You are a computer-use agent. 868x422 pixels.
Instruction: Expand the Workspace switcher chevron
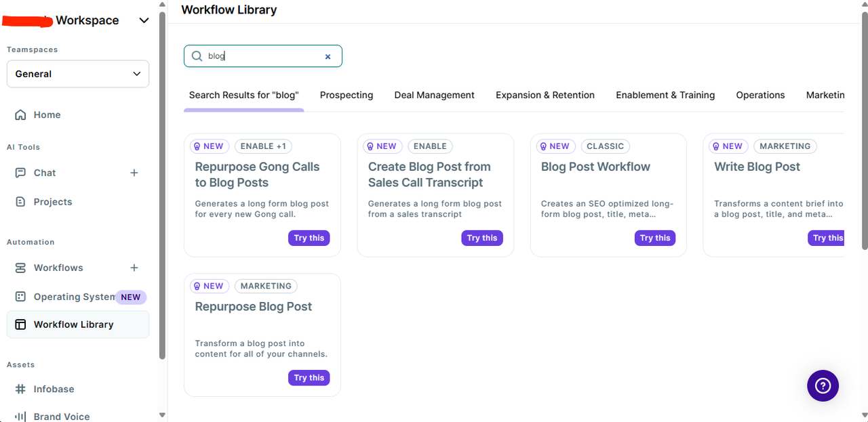144,20
